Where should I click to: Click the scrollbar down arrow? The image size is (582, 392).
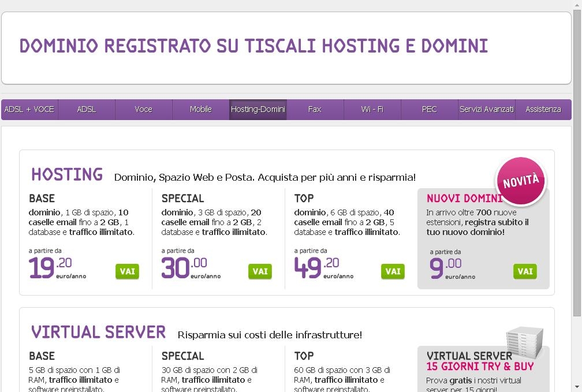577,388
